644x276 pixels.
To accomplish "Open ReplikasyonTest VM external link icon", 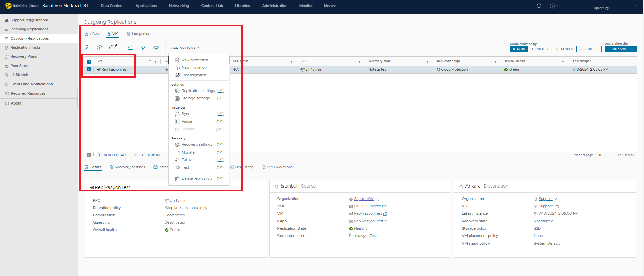I will (385, 214).
